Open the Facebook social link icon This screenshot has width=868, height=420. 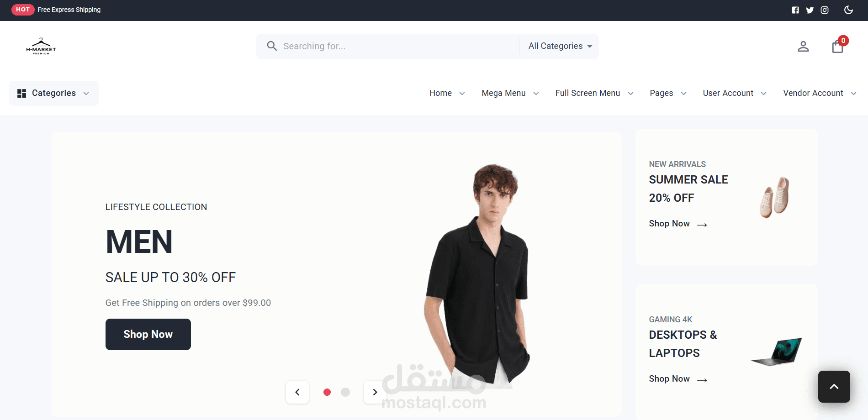tap(795, 10)
